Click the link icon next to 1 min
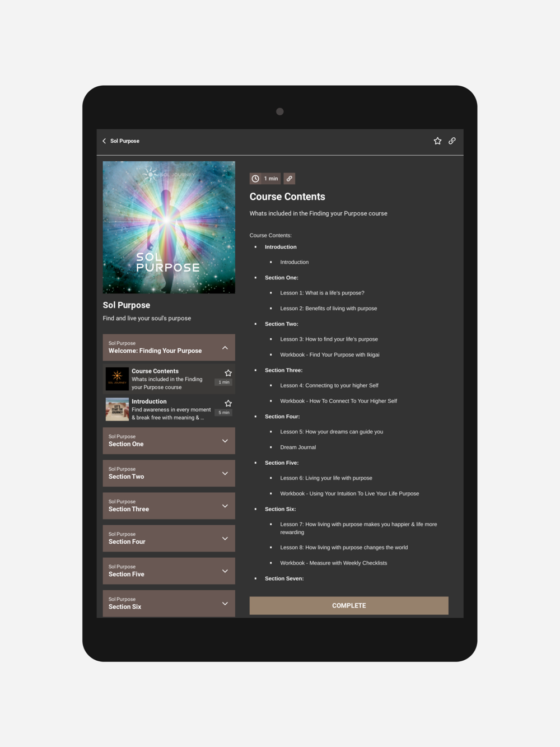 click(289, 179)
